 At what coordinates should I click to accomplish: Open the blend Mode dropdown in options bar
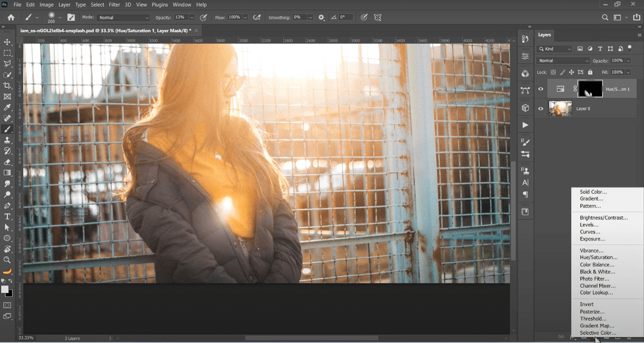click(x=123, y=18)
